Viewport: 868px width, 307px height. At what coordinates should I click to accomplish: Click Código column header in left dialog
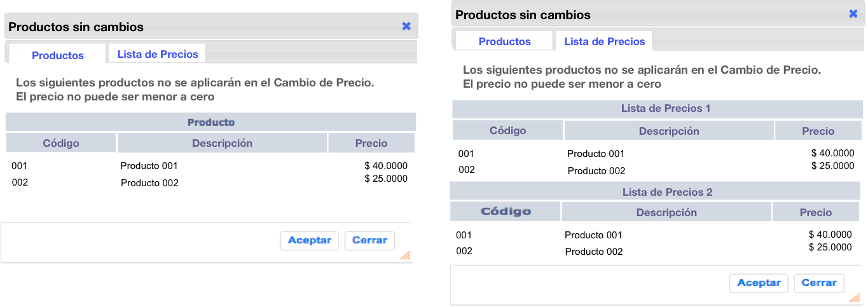coord(61,143)
